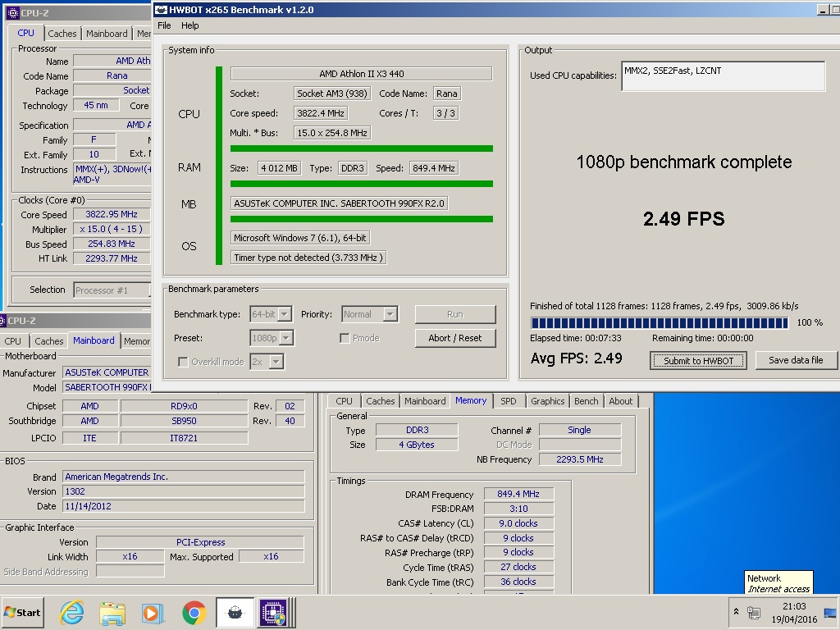Switch to HWBOT x265 taskbar icon
840x630 pixels.
235,612
